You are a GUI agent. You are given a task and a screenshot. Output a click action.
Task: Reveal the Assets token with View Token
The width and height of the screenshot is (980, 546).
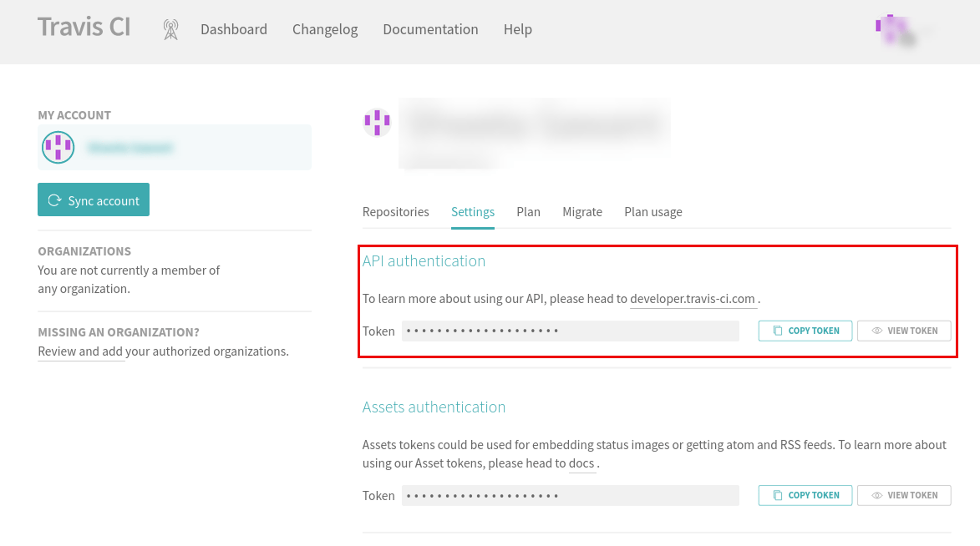pos(904,495)
